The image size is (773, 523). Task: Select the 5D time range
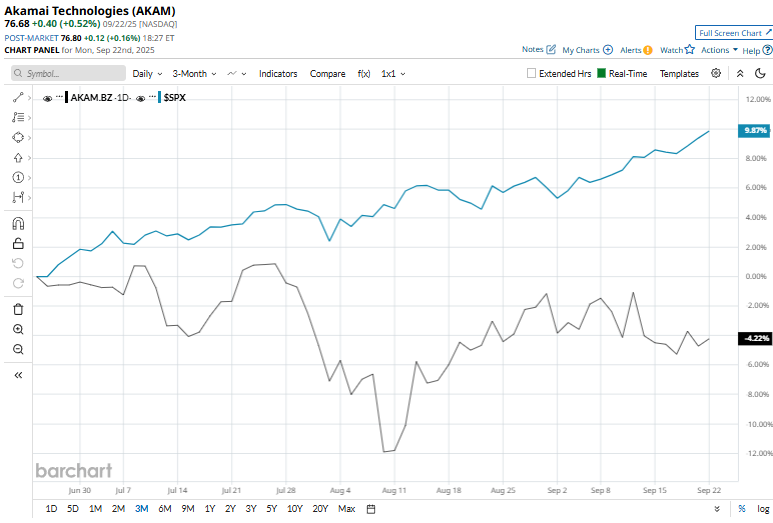(73, 509)
